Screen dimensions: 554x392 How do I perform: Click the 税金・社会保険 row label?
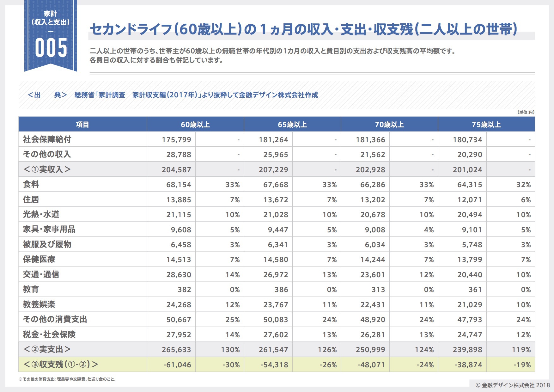point(49,334)
